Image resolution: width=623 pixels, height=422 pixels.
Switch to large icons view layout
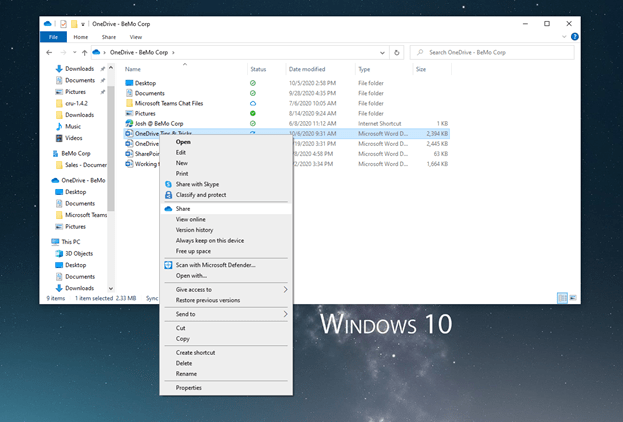(573, 298)
